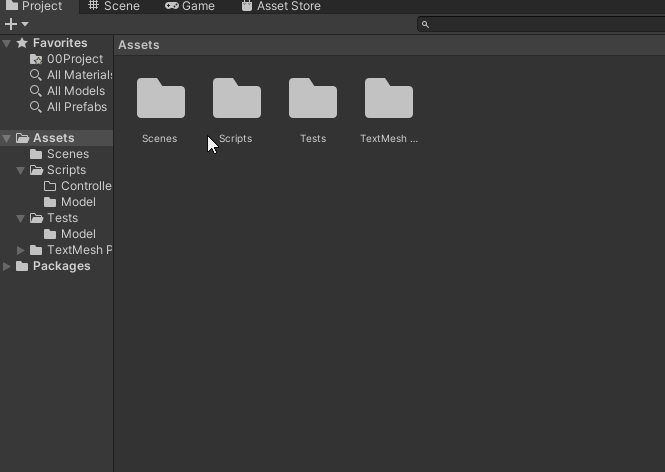This screenshot has width=665, height=472.
Task: Click folder icon beside Scenes in tree
Action: point(36,154)
